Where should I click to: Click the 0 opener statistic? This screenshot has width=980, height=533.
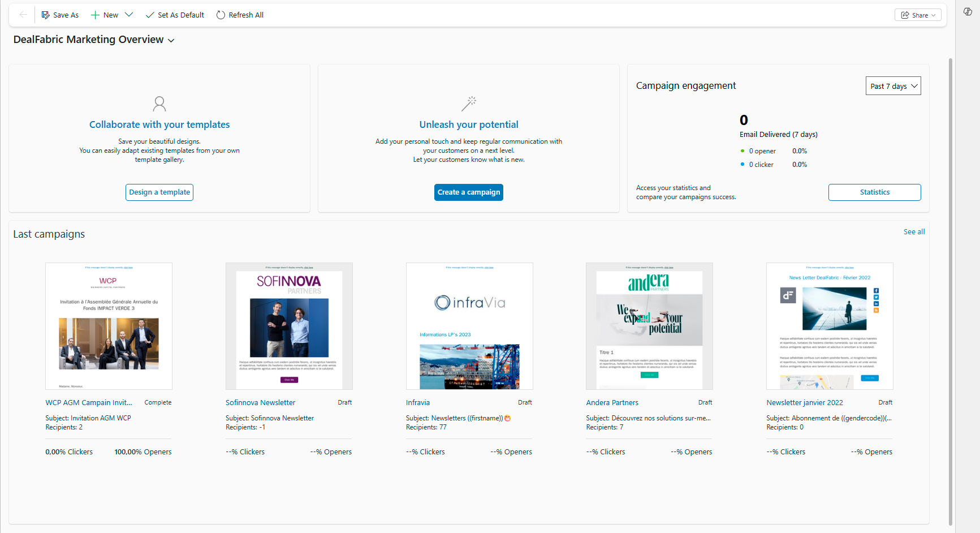[762, 151]
